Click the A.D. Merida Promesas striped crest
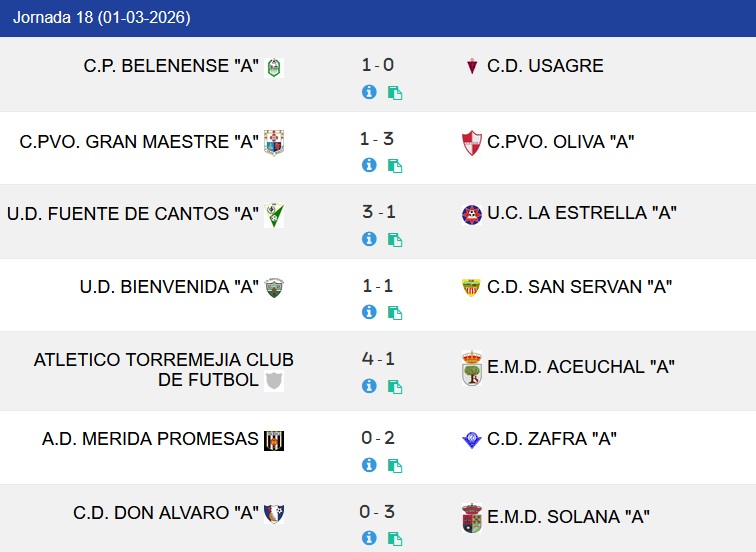Screen dimensions: 756x552 (x=273, y=440)
